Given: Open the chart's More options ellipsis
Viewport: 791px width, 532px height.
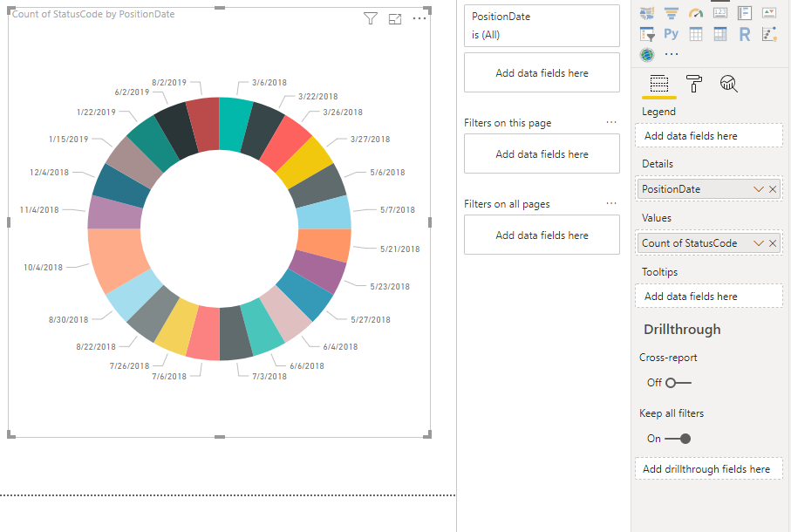Looking at the screenshot, I should 419,18.
